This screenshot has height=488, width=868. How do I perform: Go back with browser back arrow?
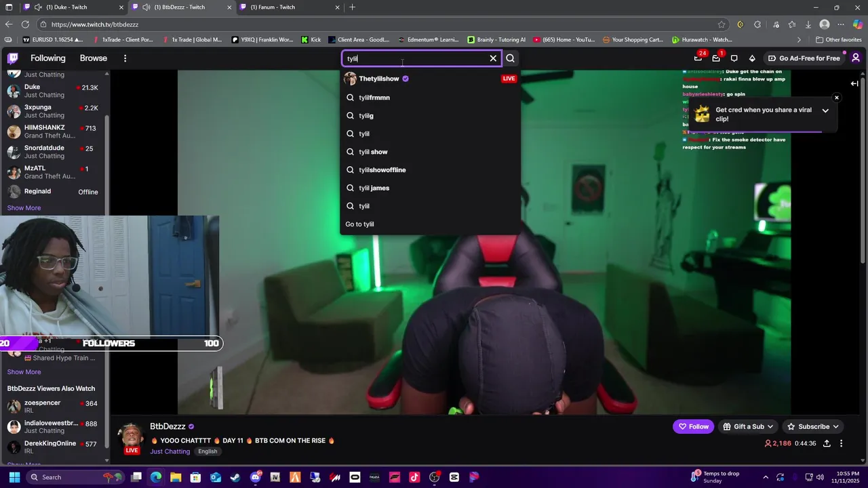point(8,24)
